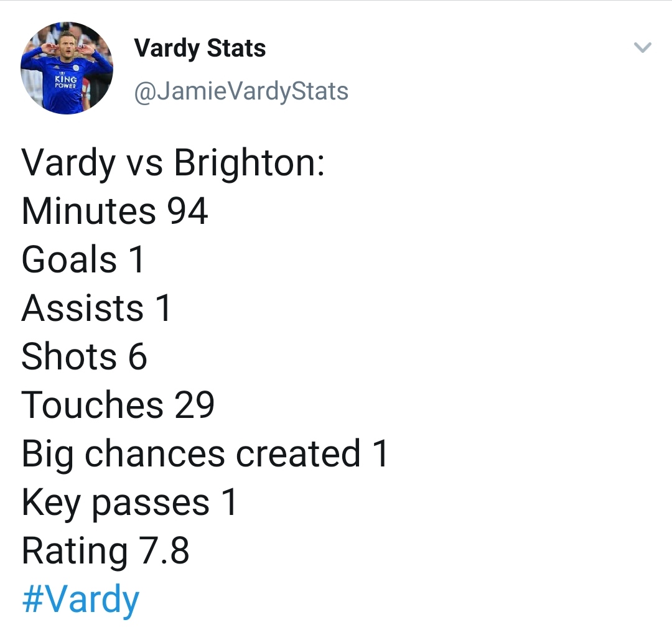This screenshot has height=635, width=672.
Task: Select the 'Shots 6' line
Action: coord(85,356)
